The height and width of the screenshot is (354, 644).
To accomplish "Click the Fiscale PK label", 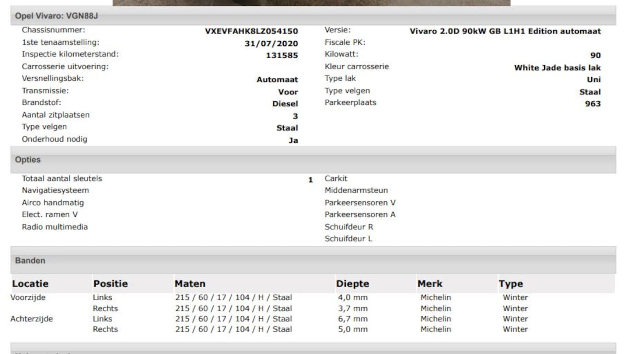I will pos(345,42).
